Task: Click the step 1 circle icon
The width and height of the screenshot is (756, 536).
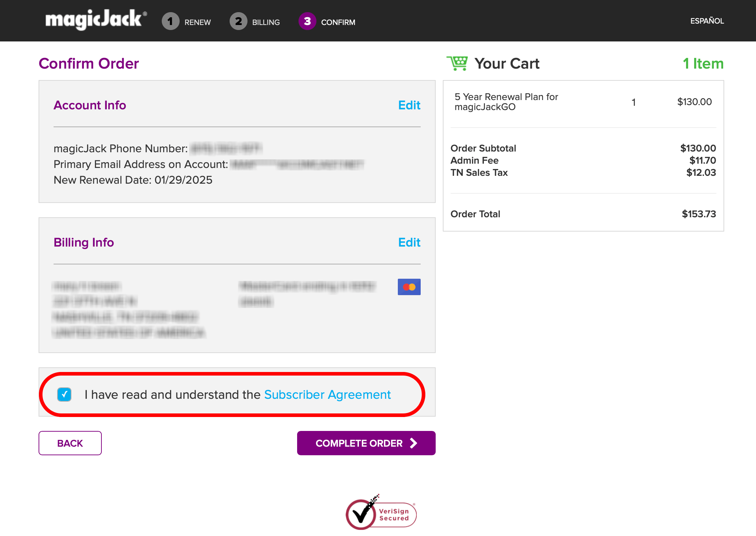Action: (170, 21)
